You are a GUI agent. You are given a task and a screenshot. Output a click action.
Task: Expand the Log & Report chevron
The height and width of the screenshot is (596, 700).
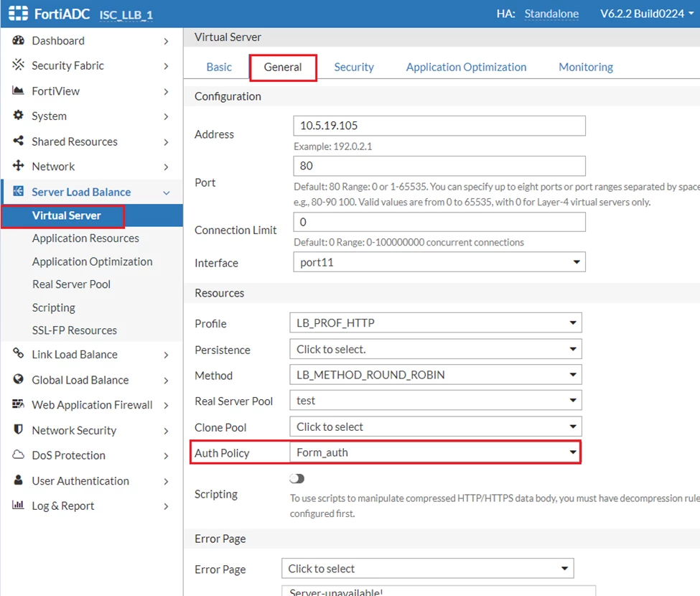click(166, 506)
